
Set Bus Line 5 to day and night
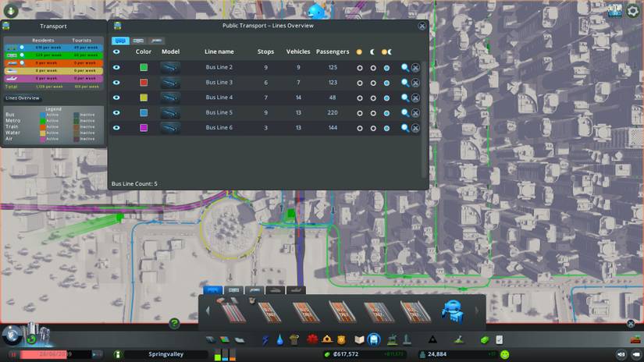point(386,113)
